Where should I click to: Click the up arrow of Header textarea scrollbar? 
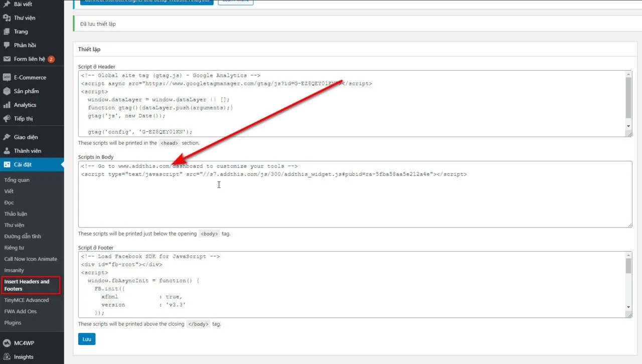(628, 75)
